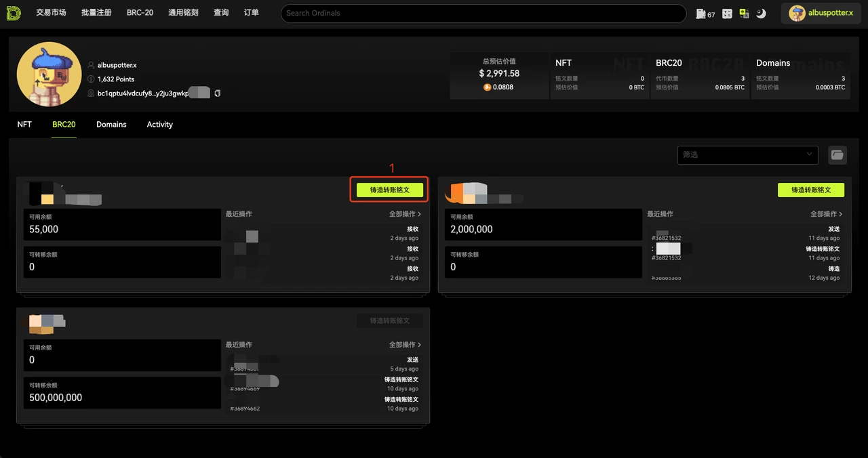Click the Bitcoin coin icon next to 0.0808

[x=486, y=87]
